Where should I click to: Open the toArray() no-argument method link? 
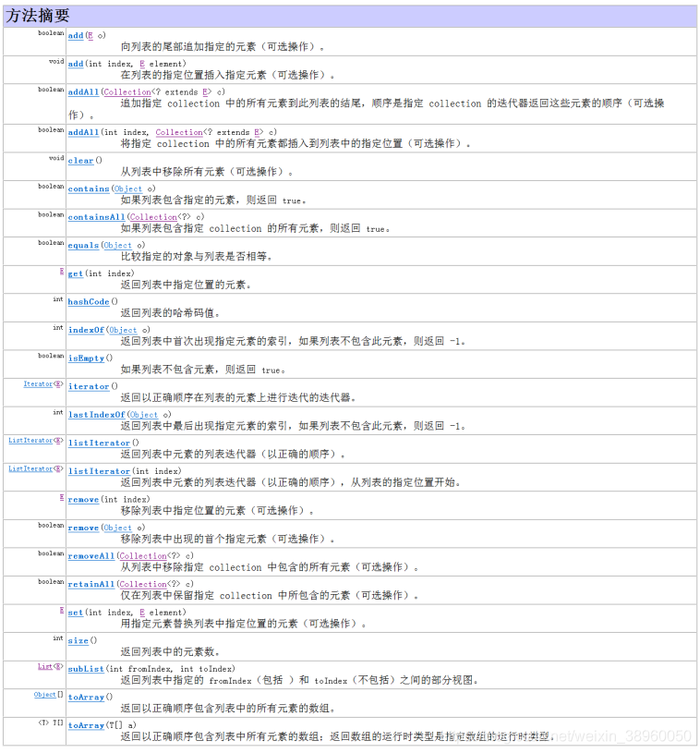86,698
